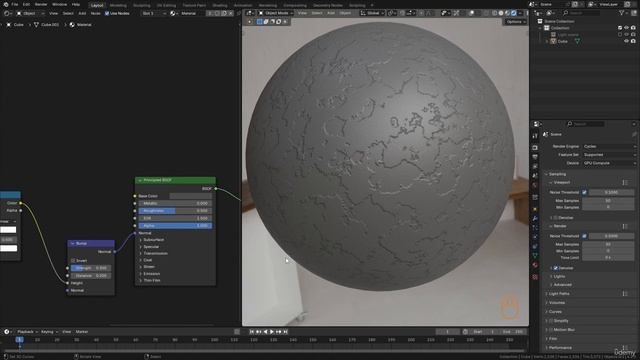The width and height of the screenshot is (640, 360).
Task: Open the View Layer properties tab icon
Action: point(535,167)
